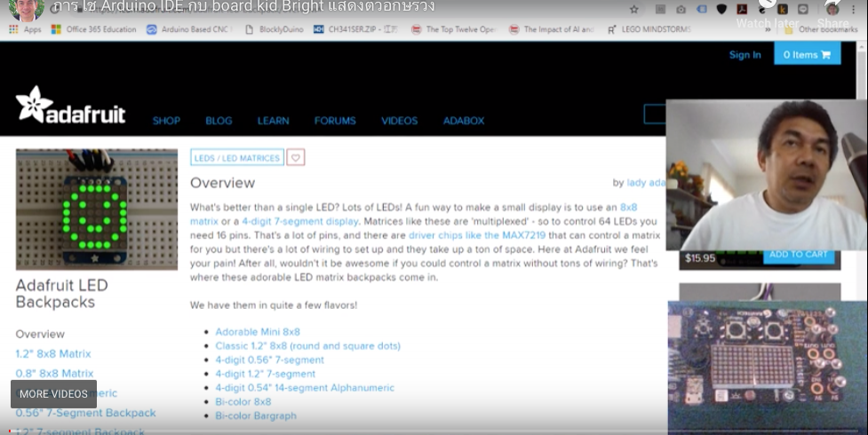
Task: Click the green LED matrix guide image
Action: (x=96, y=210)
